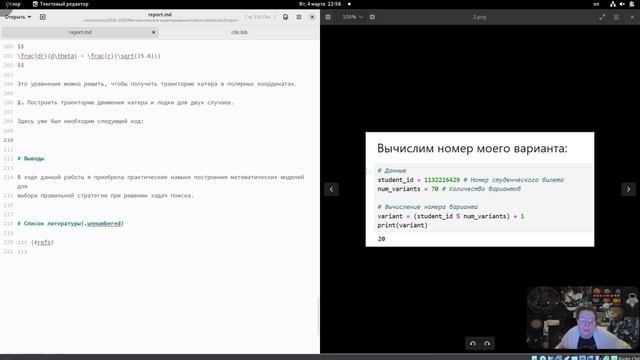The width and height of the screenshot is (640, 360).
Task: Open the date and time panel in the top bar
Action: coord(320,4)
